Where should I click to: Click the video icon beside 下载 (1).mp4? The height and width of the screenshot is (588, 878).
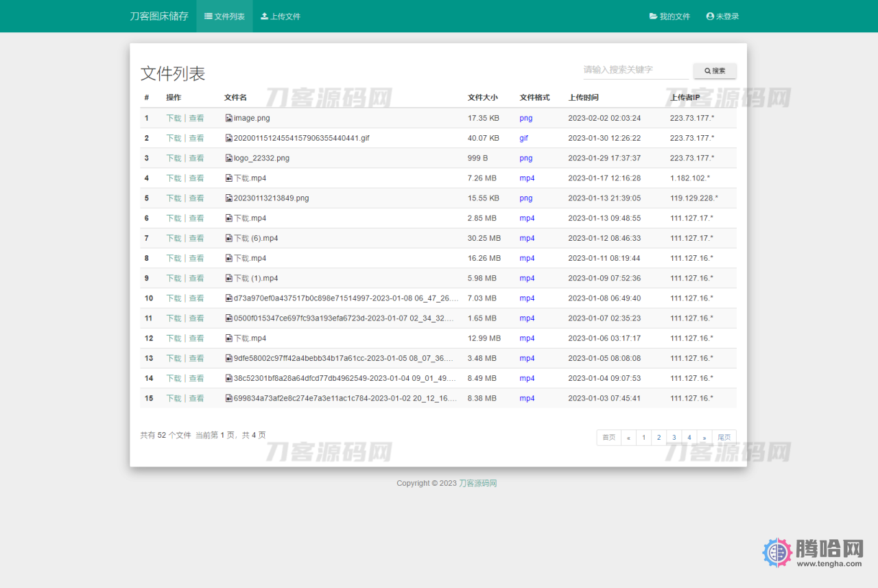pos(229,279)
